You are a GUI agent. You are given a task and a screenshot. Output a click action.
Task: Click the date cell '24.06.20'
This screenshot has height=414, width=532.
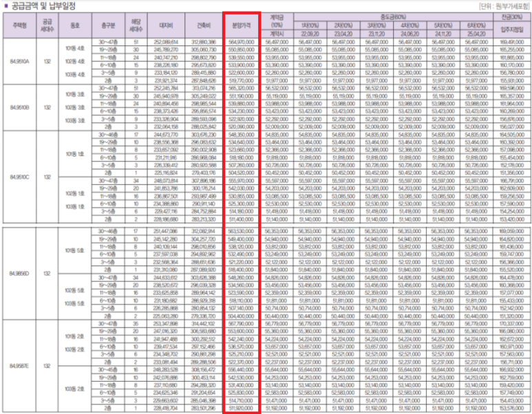coord(410,34)
